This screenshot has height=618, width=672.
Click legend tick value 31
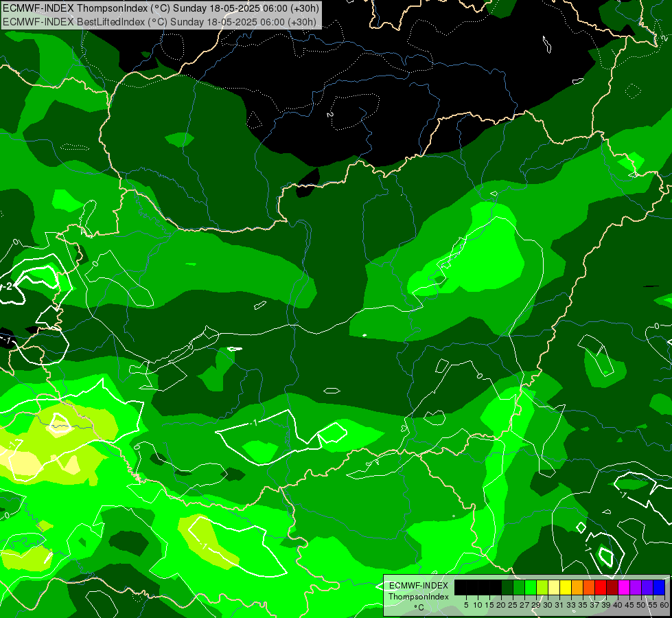pyautogui.click(x=559, y=605)
